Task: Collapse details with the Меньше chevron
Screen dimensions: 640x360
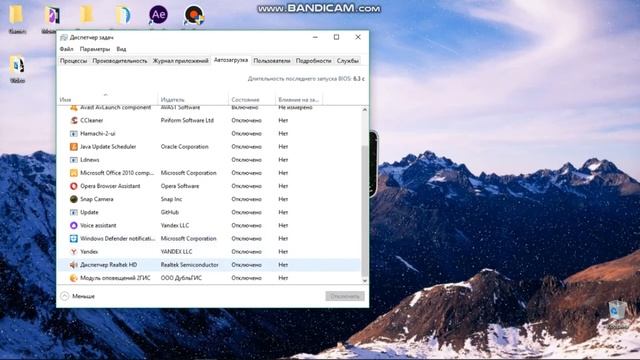Action: [64, 296]
